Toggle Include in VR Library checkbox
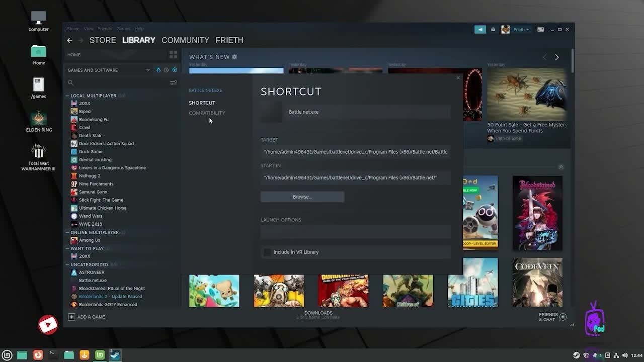Screen dimensions: 644x362 tap(267, 252)
